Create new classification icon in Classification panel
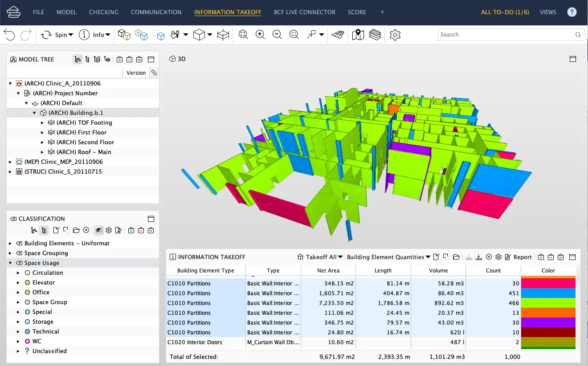Screen dimensions: 588x366 pyautogui.click(x=56, y=230)
